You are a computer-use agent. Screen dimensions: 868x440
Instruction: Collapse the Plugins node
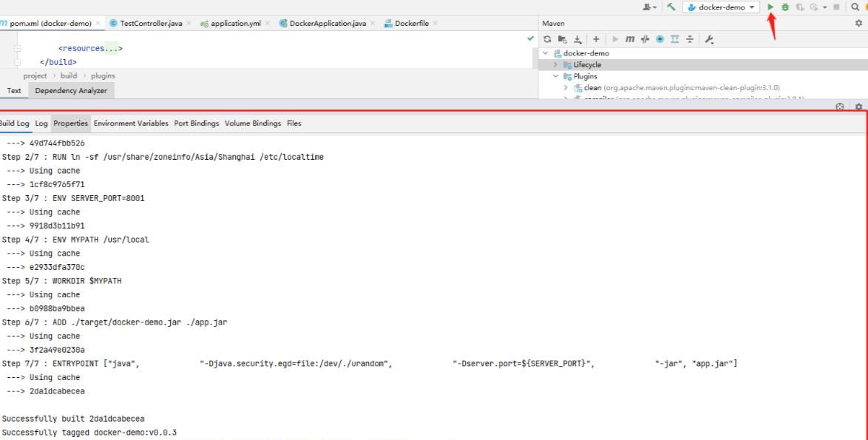point(556,76)
